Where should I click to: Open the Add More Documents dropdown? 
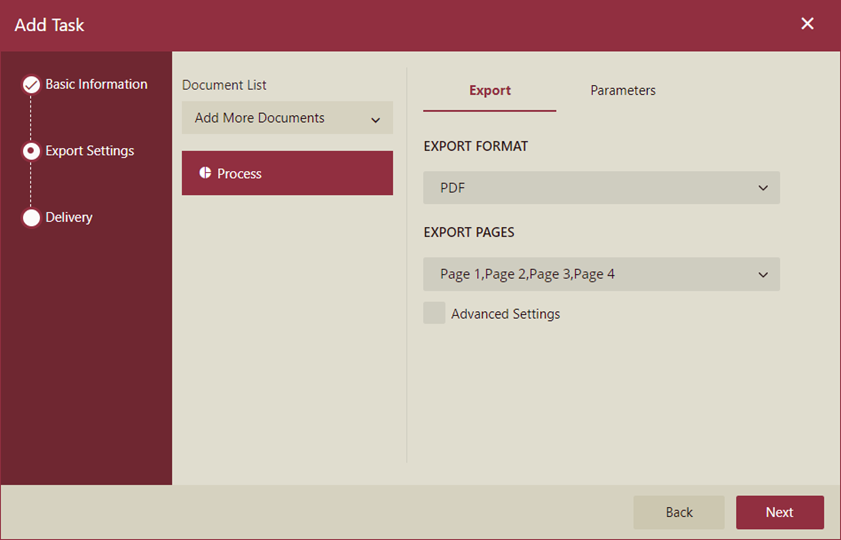(287, 118)
